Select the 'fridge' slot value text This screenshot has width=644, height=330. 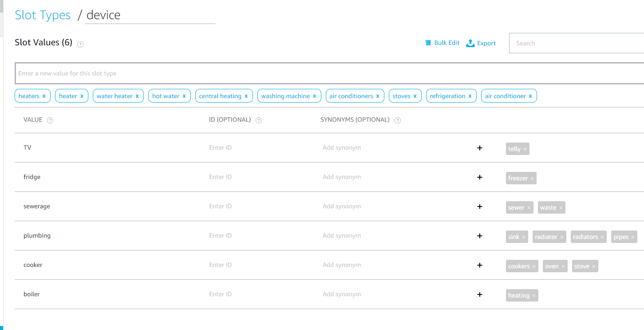pos(32,177)
